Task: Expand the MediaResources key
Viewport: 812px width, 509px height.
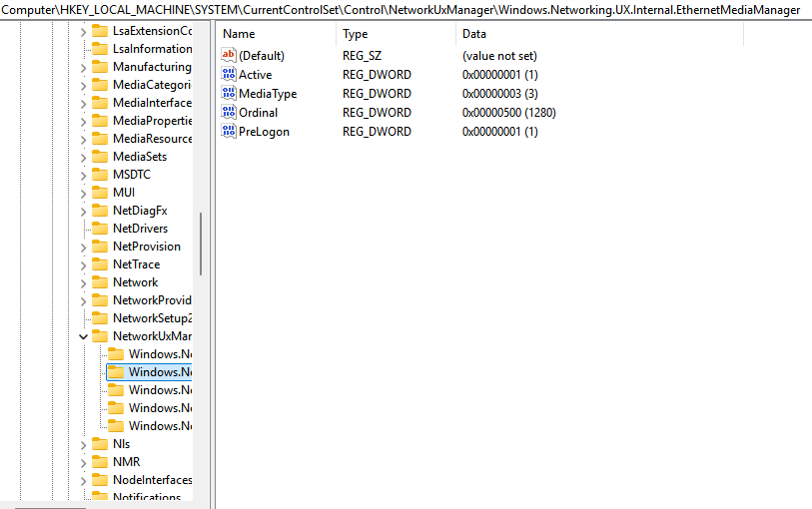Action: pos(83,140)
